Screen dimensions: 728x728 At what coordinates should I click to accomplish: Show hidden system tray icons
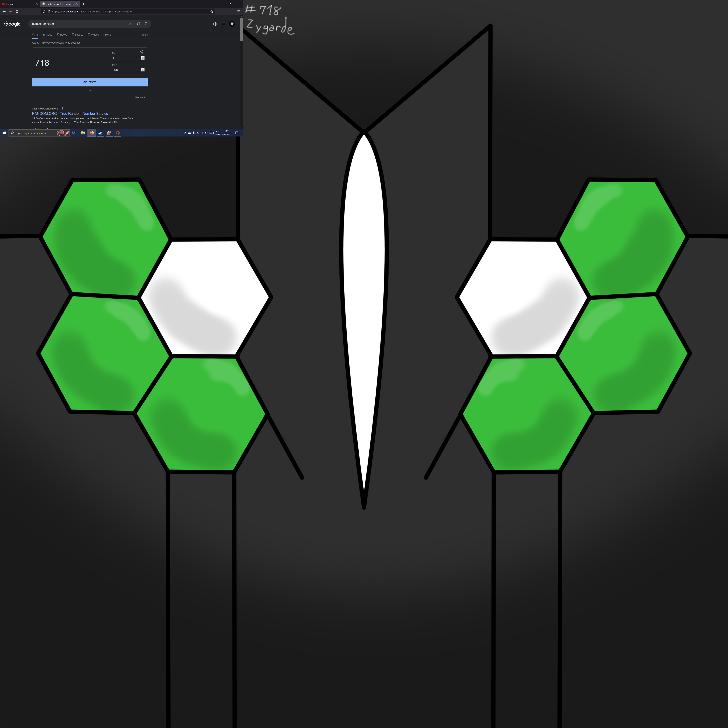[185, 133]
